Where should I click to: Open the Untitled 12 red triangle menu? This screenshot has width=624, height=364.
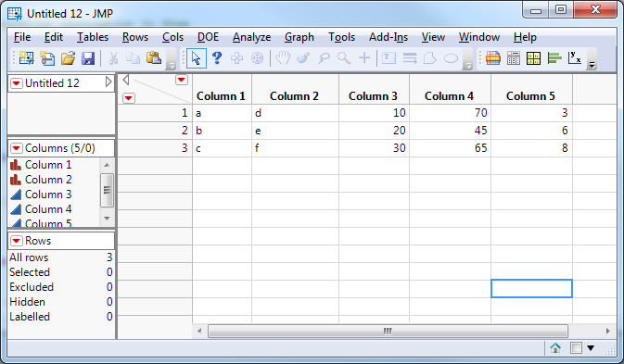click(x=17, y=83)
